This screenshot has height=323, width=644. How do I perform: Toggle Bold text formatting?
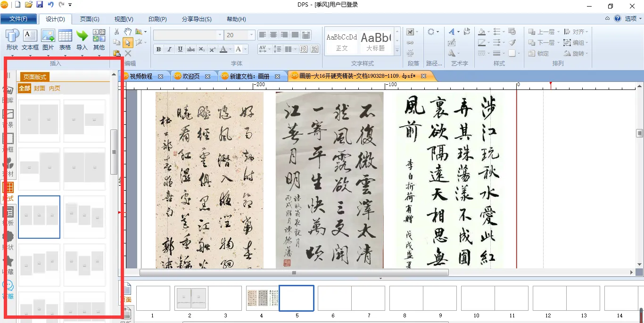158,49
